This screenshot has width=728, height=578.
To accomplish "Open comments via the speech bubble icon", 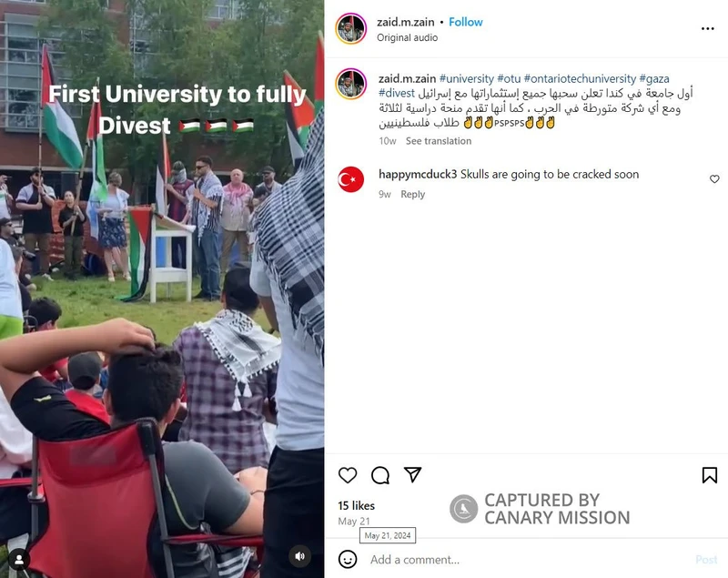I will coord(380,475).
